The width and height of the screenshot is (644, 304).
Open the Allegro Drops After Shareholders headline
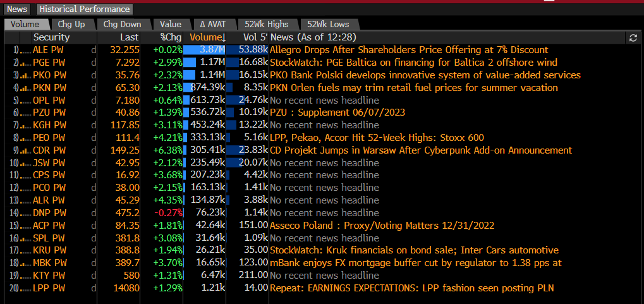coord(409,50)
